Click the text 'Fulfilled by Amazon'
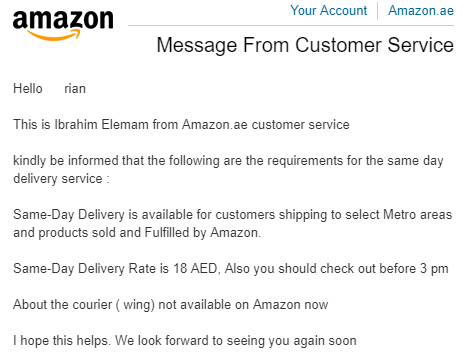 (x=201, y=233)
